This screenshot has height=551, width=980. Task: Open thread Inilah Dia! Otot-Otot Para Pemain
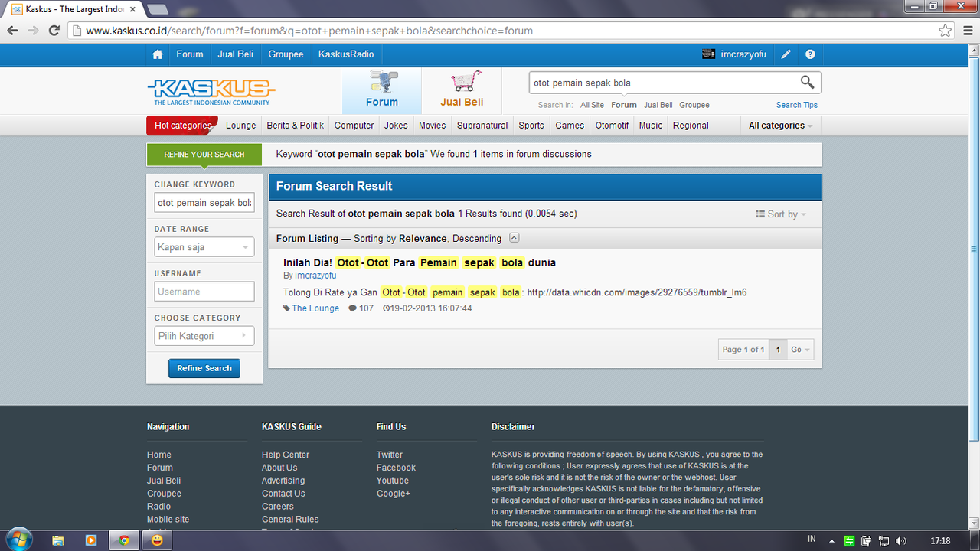[420, 262]
